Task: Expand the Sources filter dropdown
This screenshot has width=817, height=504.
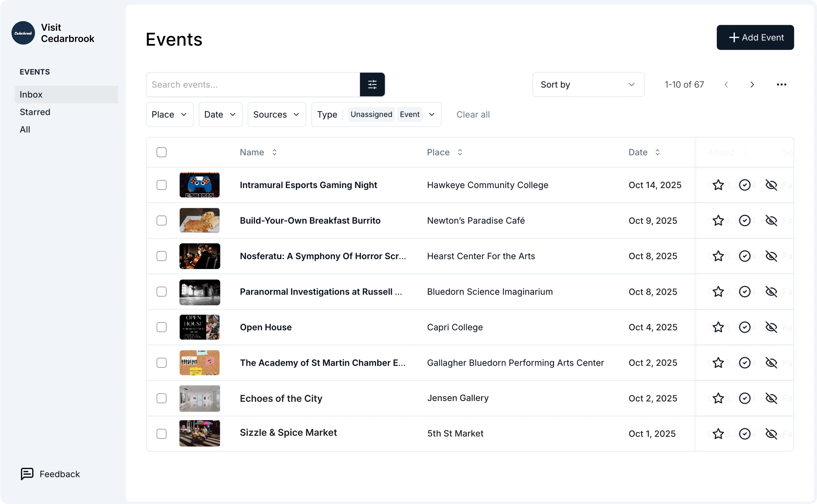Action: 277,114
